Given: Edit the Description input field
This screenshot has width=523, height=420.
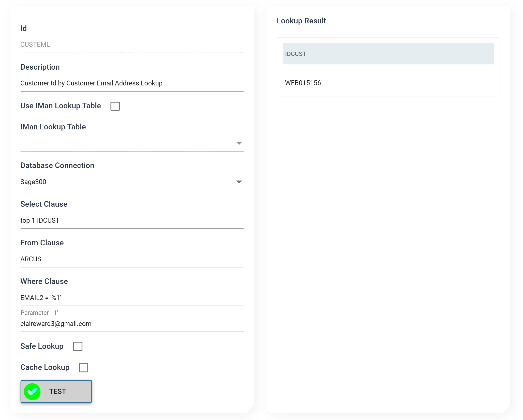Looking at the screenshot, I should [132, 83].
